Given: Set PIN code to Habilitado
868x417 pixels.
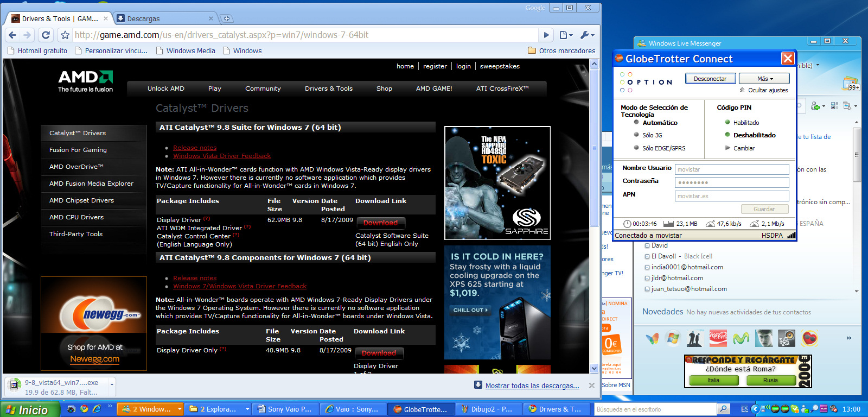Looking at the screenshot, I should point(727,123).
